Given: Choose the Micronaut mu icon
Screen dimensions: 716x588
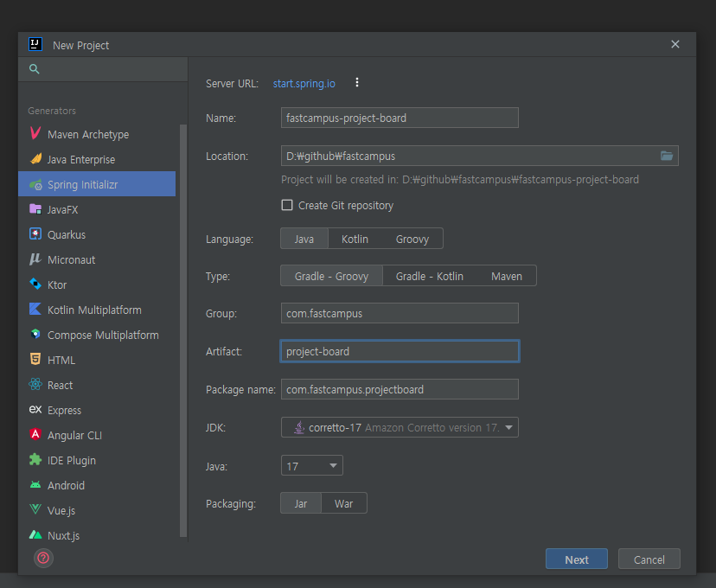Looking at the screenshot, I should point(35,259).
